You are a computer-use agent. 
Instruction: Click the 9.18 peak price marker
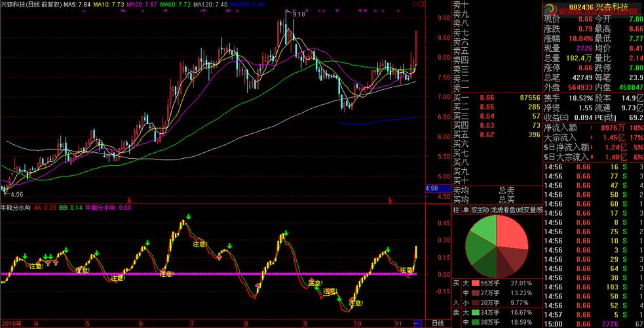point(299,14)
